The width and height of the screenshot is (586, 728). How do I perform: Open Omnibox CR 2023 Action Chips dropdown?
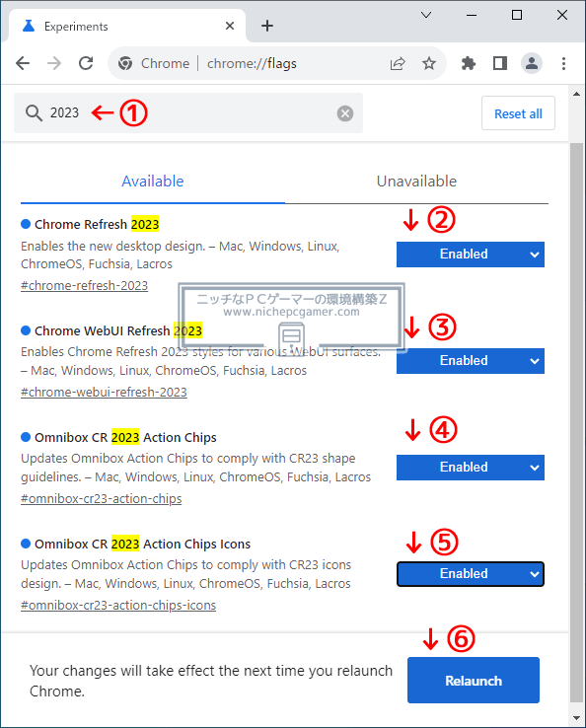click(471, 467)
